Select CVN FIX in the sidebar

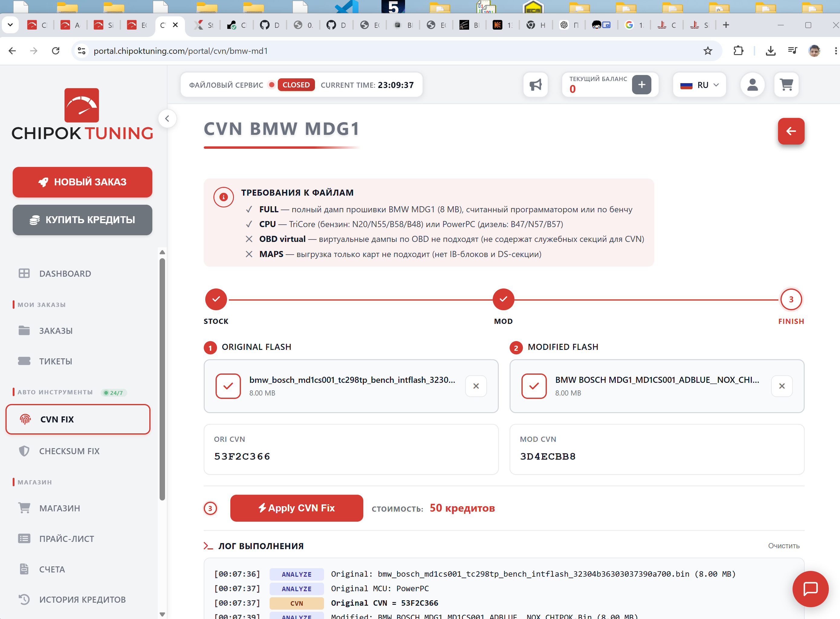point(78,419)
